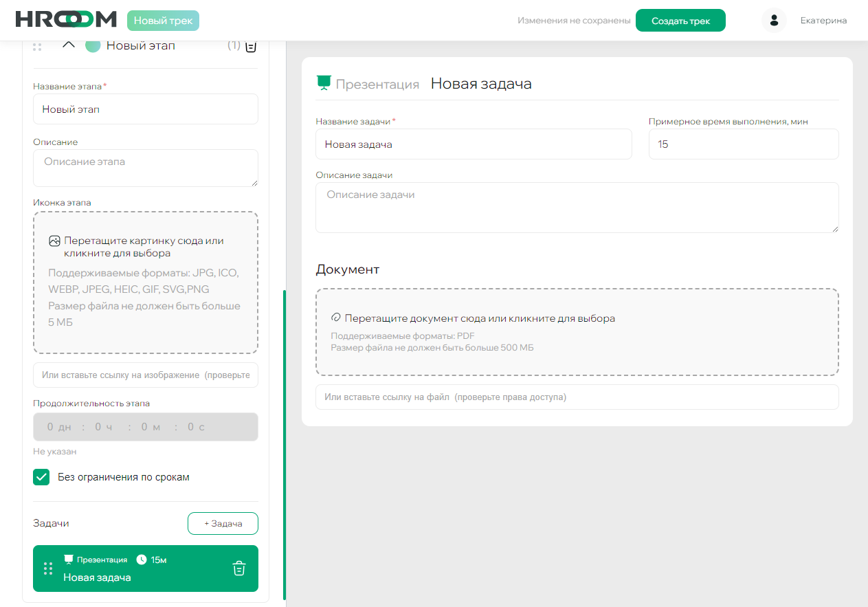Click the task card drag handle

click(x=48, y=569)
